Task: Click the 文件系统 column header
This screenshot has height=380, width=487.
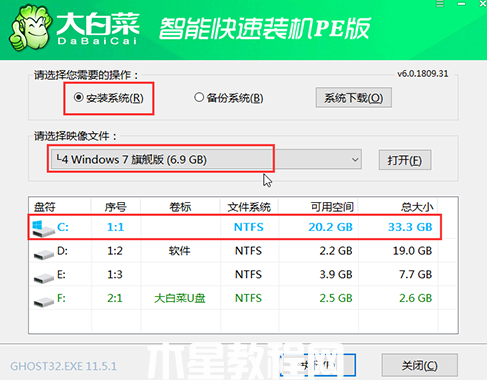Action: [249, 207]
